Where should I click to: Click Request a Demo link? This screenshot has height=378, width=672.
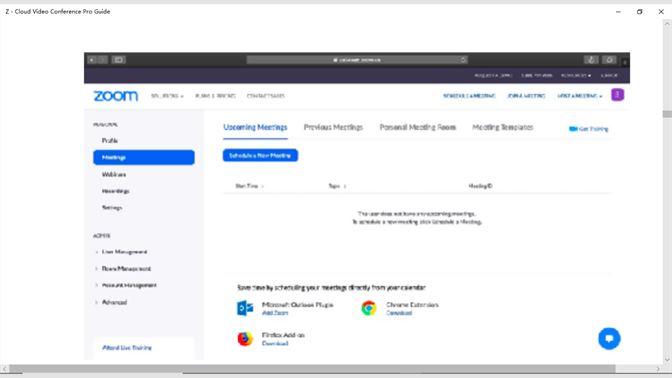pyautogui.click(x=493, y=75)
